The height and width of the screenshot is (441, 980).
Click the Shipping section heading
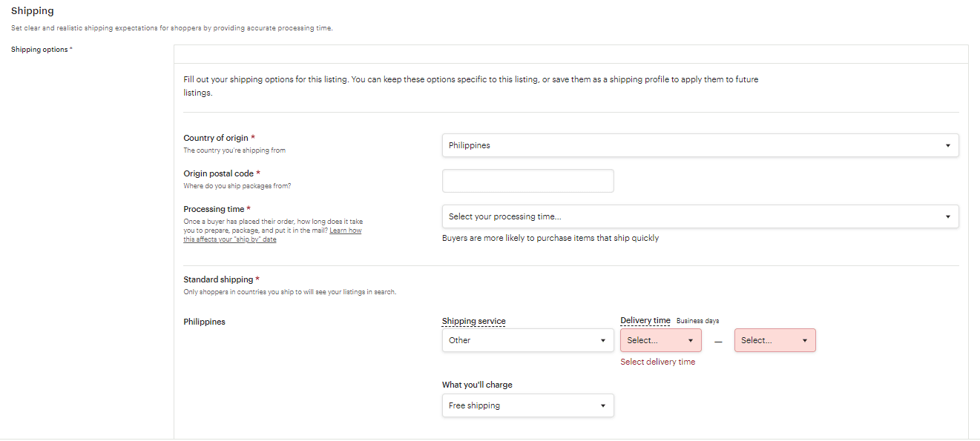[32, 11]
